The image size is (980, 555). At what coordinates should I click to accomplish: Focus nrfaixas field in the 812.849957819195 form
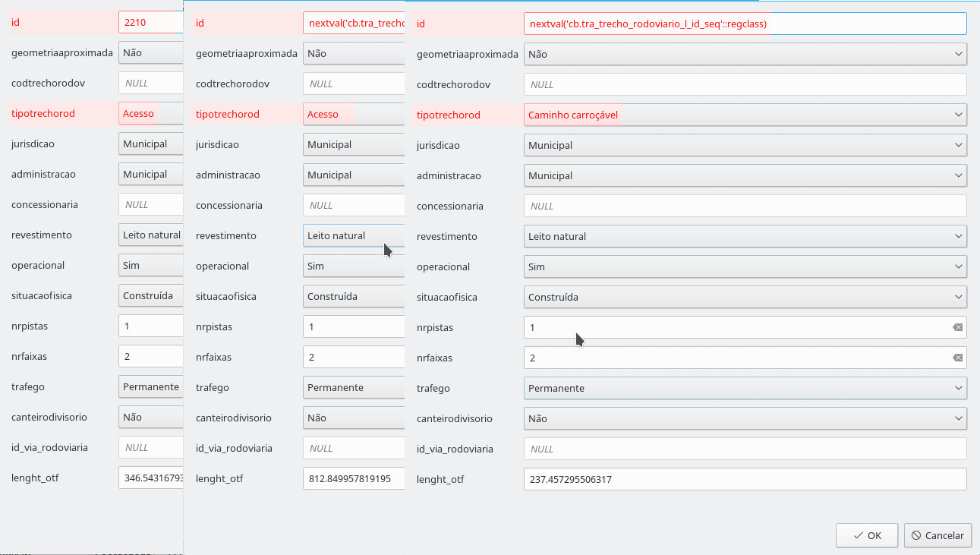(x=354, y=357)
